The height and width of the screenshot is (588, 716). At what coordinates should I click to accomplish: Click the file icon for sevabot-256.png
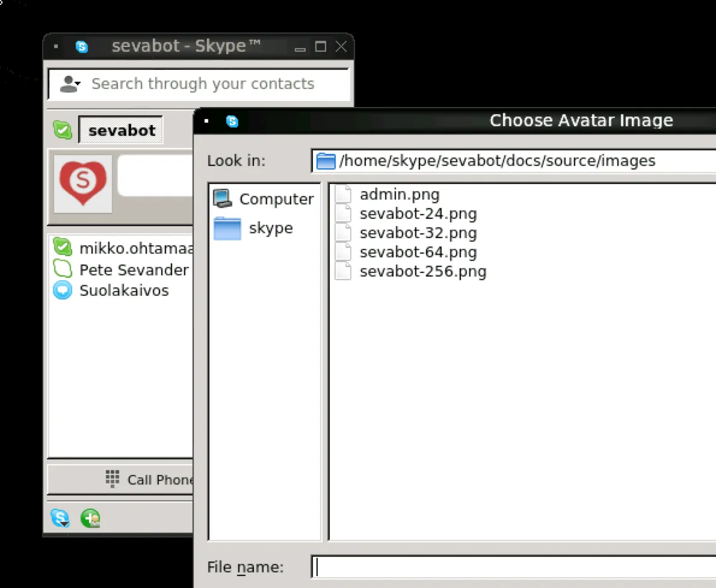coord(344,271)
